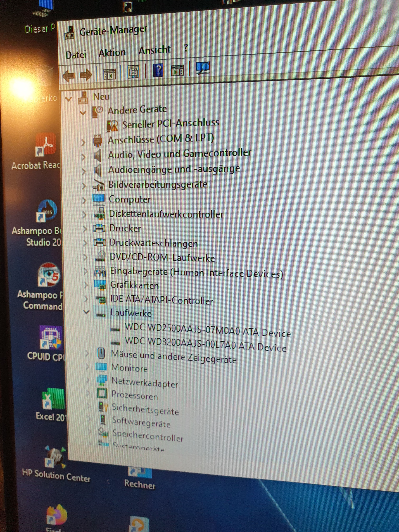
Task: Click the Geräte-Manager title bar icon
Action: click(x=70, y=33)
